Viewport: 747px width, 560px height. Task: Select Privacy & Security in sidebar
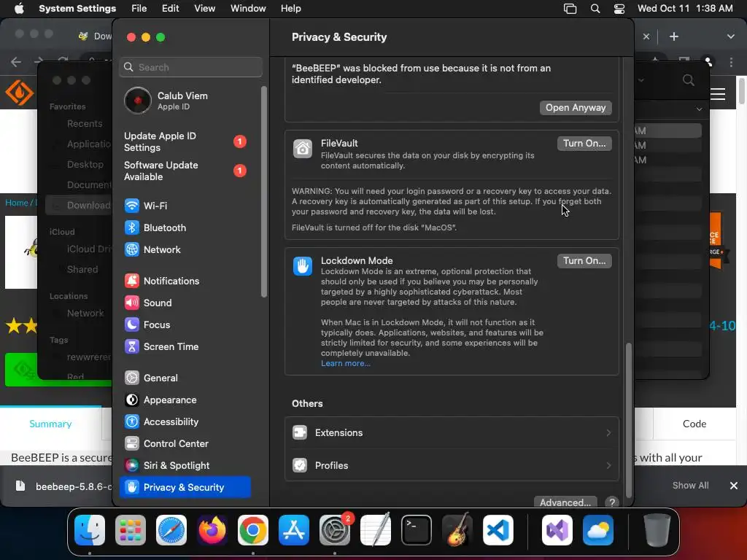185,487
